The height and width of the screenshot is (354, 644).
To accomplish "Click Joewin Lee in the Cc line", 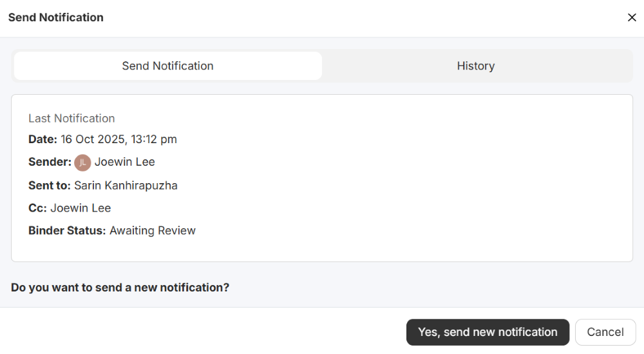I will 80,208.
